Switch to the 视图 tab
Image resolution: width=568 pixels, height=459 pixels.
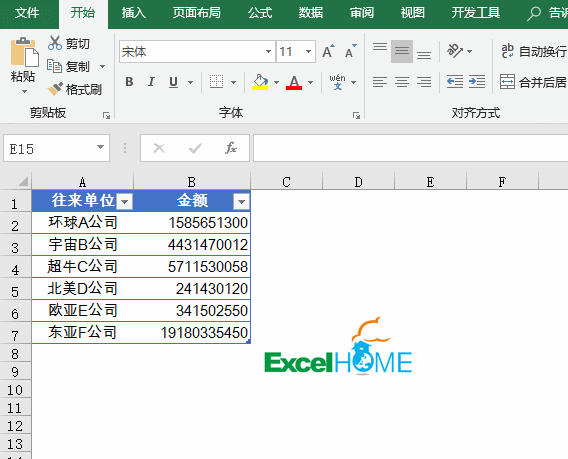click(x=413, y=13)
